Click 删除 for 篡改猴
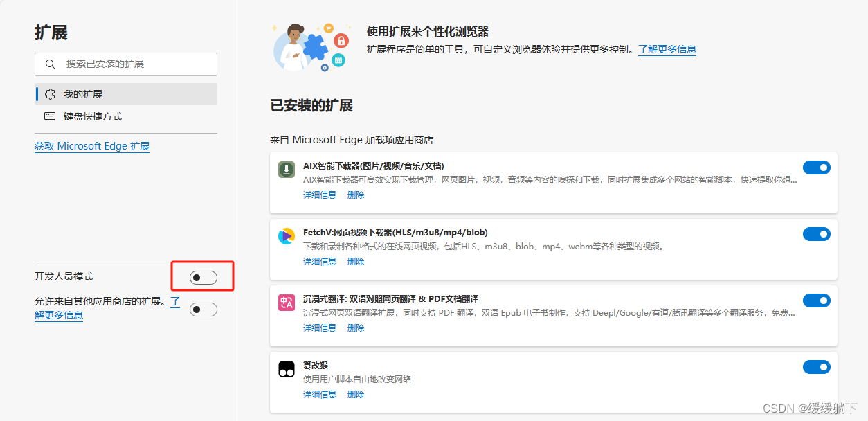Image resolution: width=868 pixels, height=421 pixels. pos(356,395)
